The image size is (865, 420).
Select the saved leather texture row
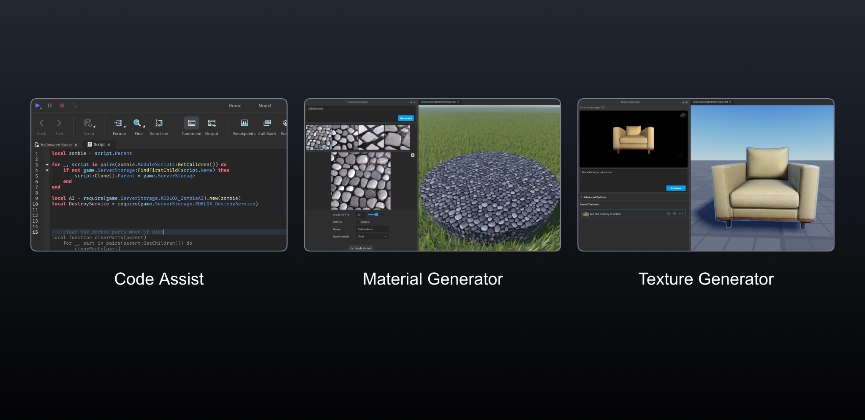[633, 214]
